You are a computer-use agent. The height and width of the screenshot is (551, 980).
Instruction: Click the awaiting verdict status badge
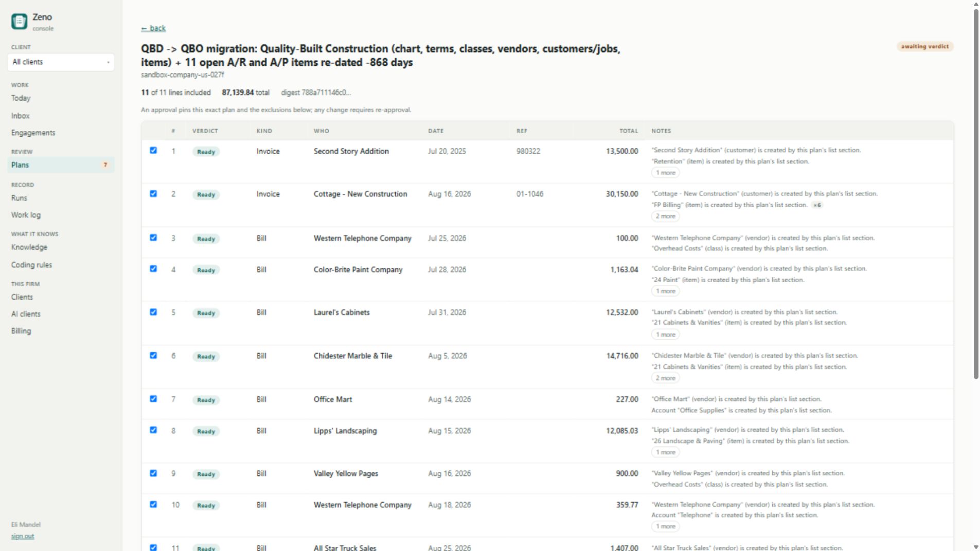(924, 47)
